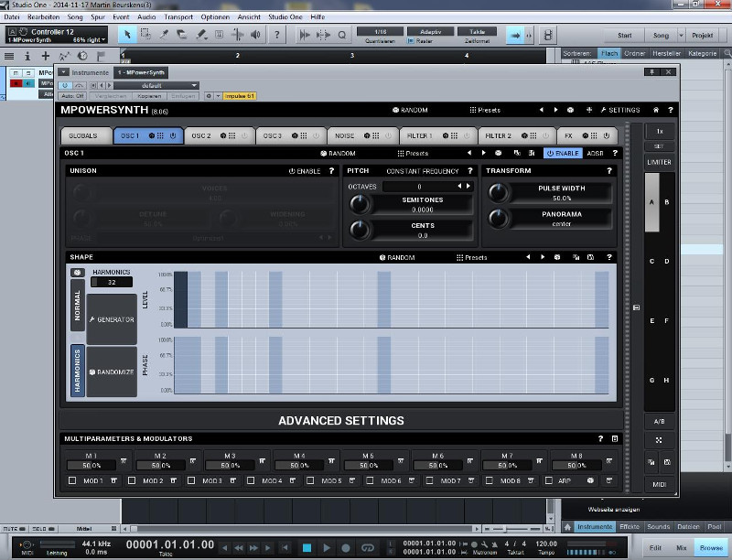The image size is (732, 560).
Task: Select the Range tool in toolbar
Action: (x=145, y=35)
